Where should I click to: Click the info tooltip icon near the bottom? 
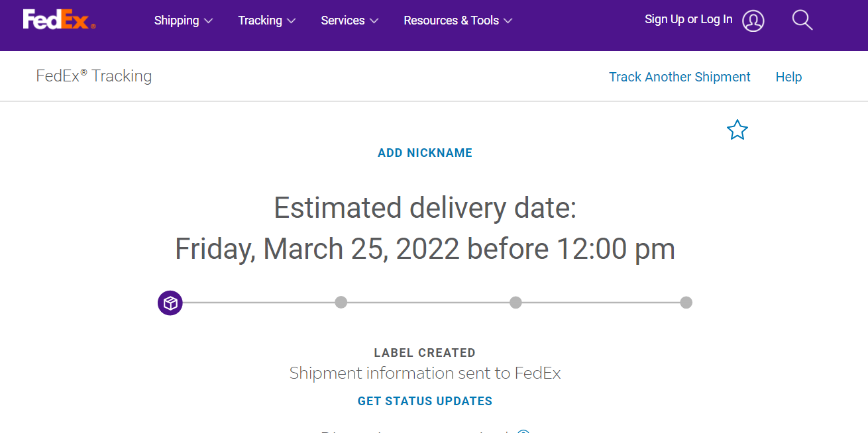pos(523,430)
